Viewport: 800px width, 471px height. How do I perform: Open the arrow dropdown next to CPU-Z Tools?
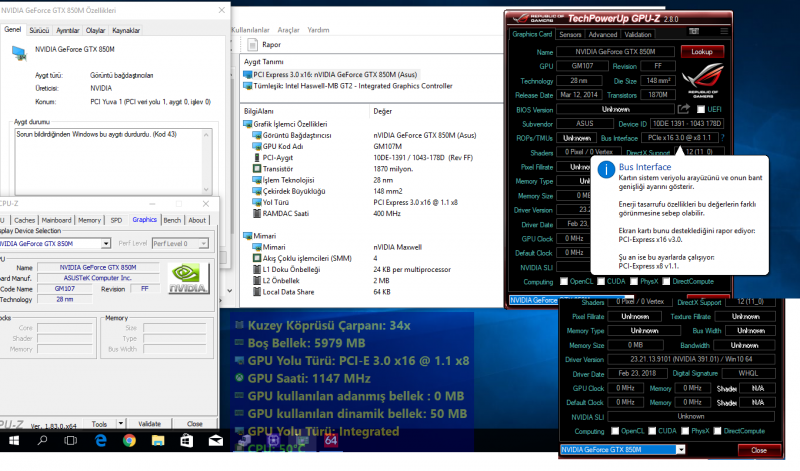[x=121, y=424]
